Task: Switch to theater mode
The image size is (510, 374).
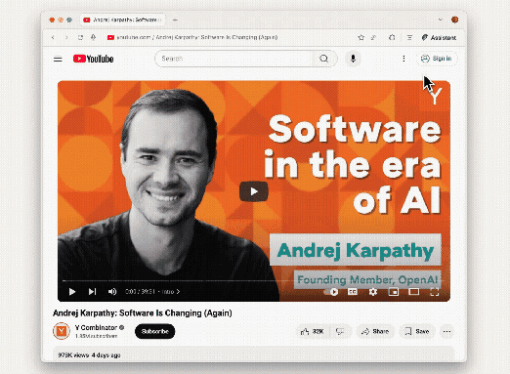Action: 414,292
